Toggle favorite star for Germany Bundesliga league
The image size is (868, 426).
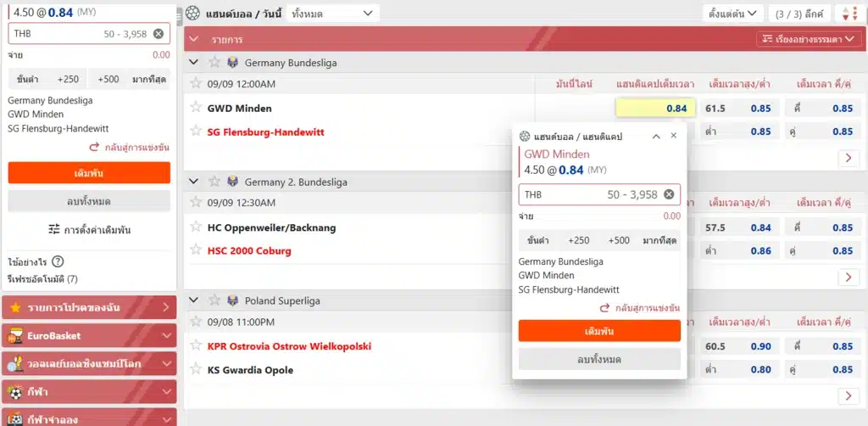(214, 62)
